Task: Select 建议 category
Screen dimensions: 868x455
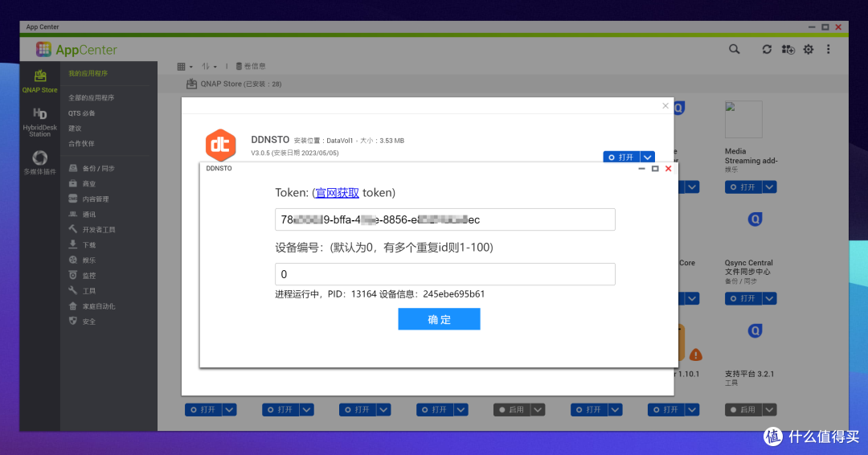Action: [75, 128]
